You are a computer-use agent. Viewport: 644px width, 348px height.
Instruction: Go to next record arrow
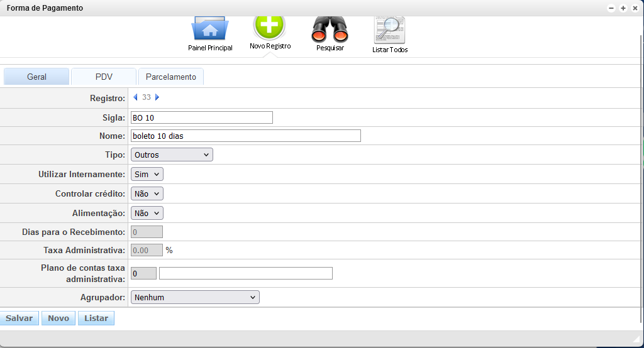pyautogui.click(x=157, y=97)
